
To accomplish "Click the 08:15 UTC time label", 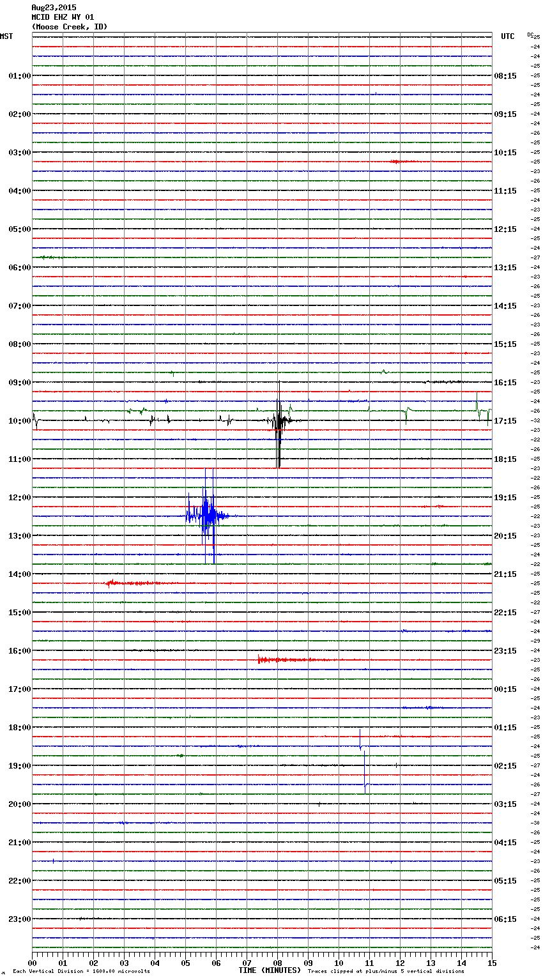I will tap(505, 76).
